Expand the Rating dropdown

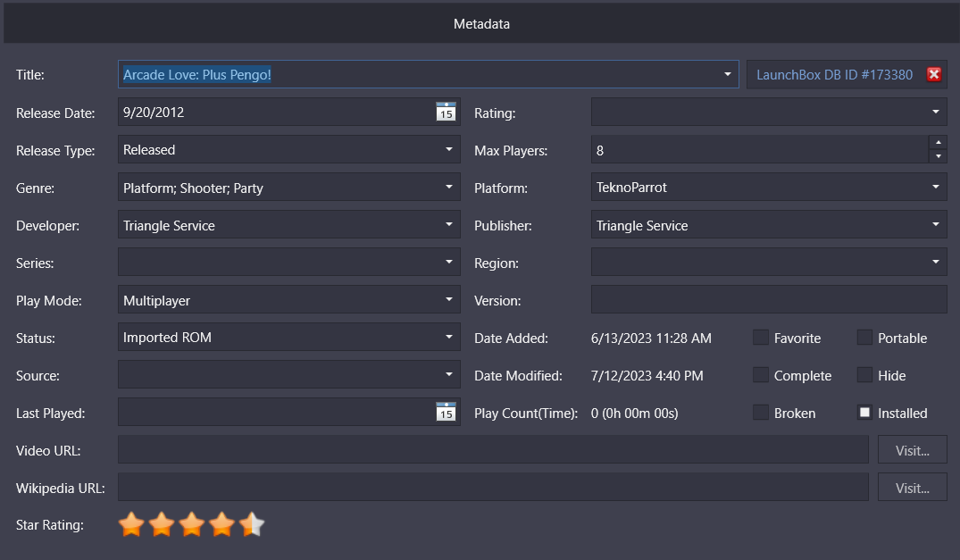[x=936, y=112]
